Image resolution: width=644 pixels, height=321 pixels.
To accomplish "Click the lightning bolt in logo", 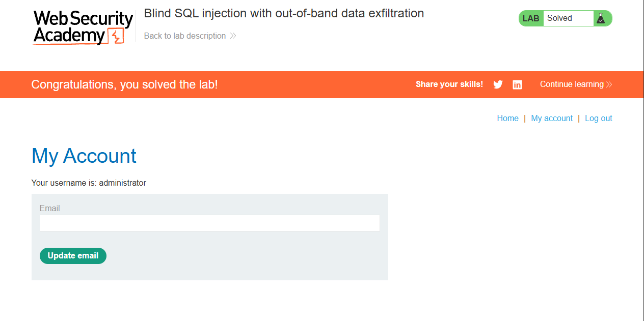I will (117, 36).
